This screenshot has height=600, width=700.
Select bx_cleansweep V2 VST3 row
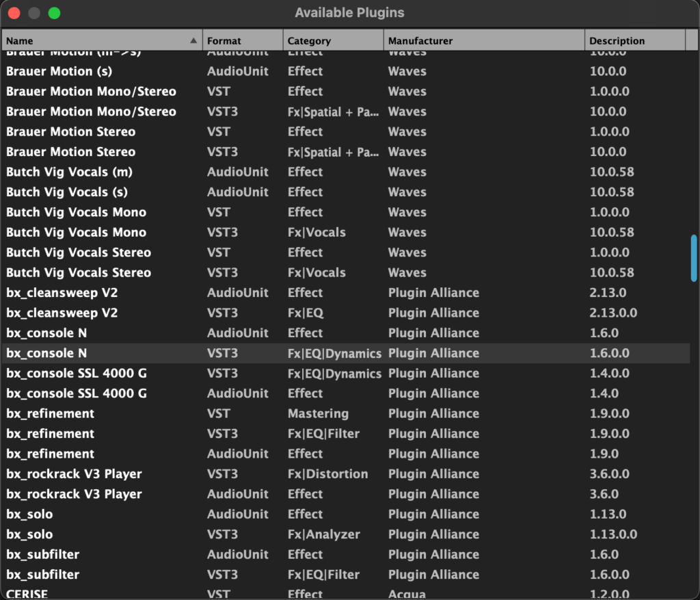tap(346, 313)
